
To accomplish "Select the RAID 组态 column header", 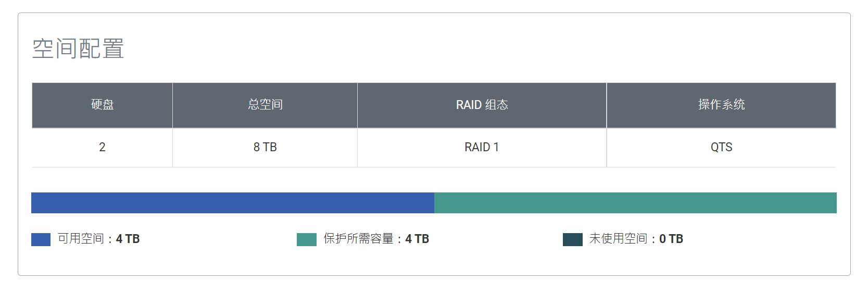I will (482, 105).
